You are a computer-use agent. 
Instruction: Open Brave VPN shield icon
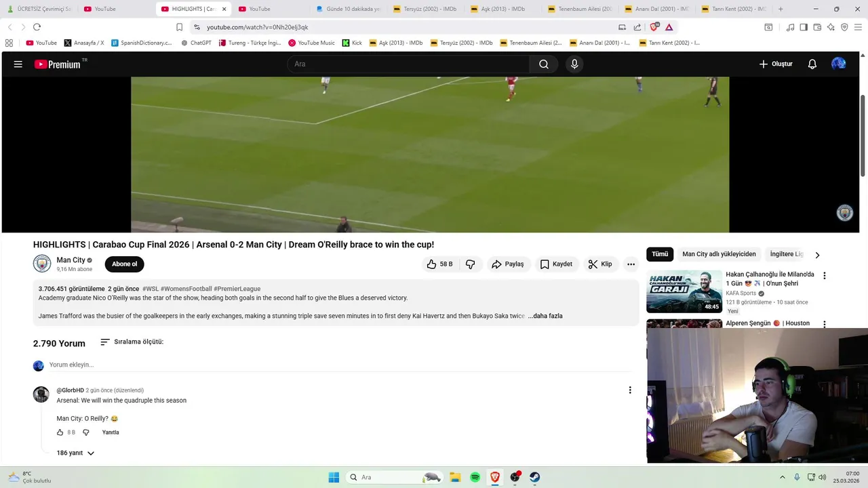844,27
